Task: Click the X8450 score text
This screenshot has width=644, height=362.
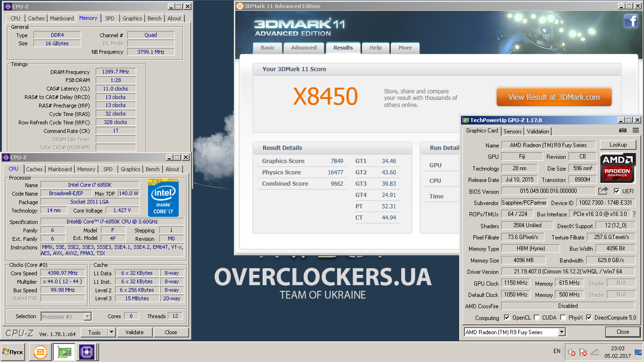Action: coord(325,97)
